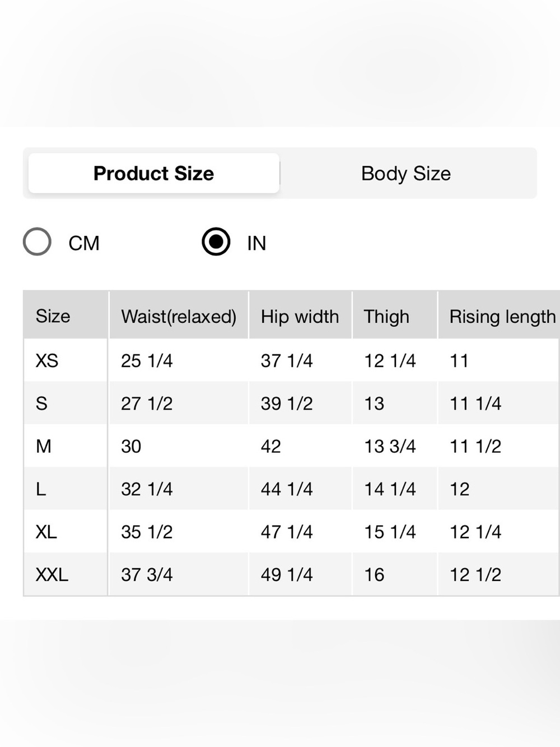Select the XS size row
Screen dimensions: 560x747
(291, 360)
